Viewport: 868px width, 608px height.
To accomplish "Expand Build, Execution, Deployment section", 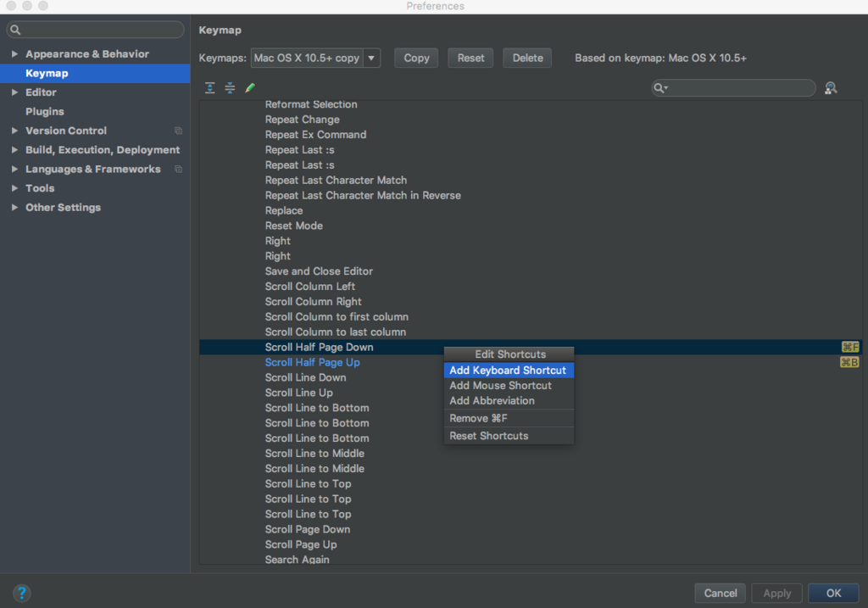I will pos(14,150).
